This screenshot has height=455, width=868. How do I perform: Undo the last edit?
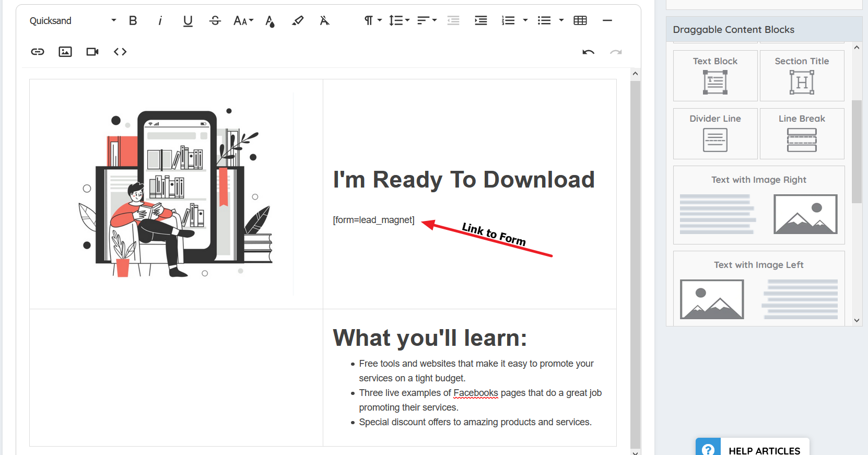pyautogui.click(x=589, y=52)
